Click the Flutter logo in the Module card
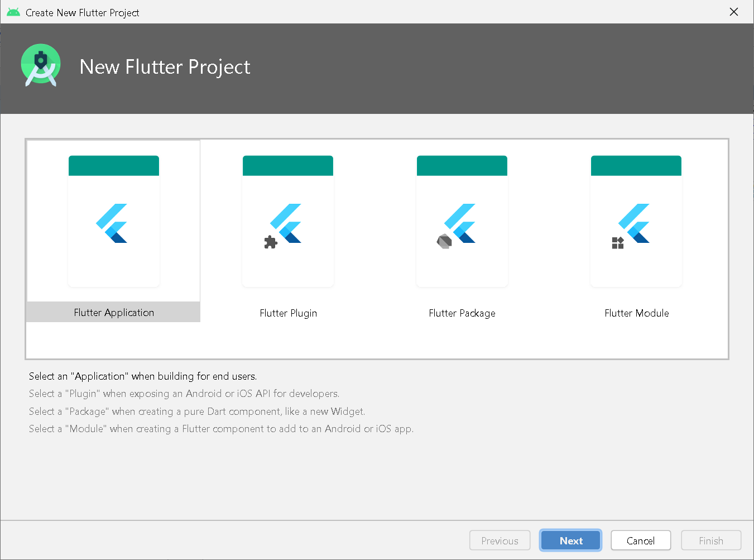 [637, 223]
